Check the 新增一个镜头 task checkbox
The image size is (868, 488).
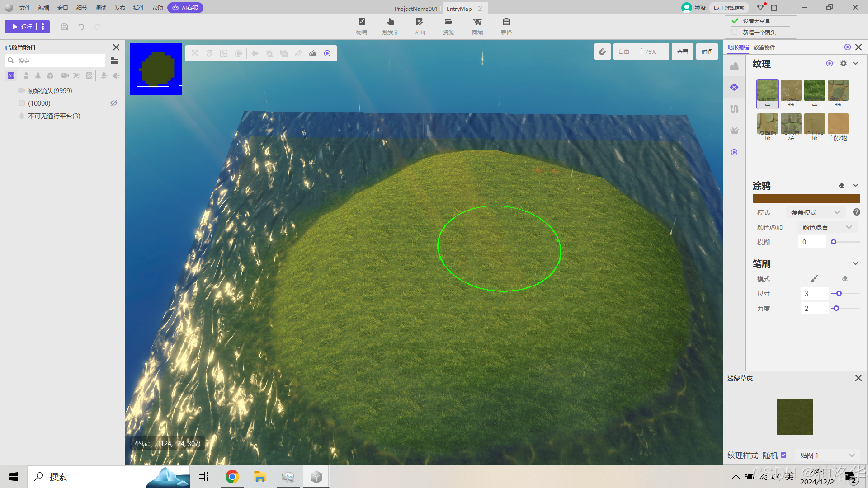click(x=734, y=32)
